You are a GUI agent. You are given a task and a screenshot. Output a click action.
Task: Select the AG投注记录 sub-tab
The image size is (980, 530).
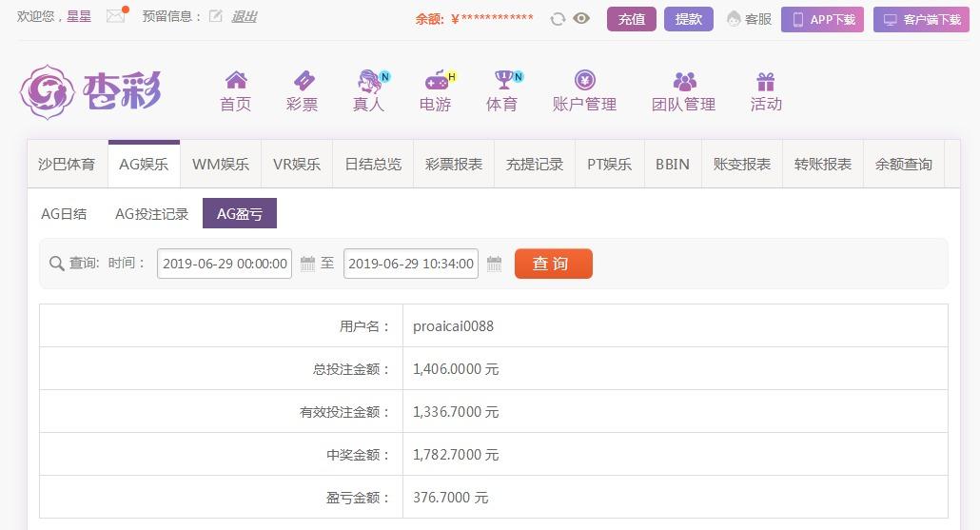pos(152,214)
